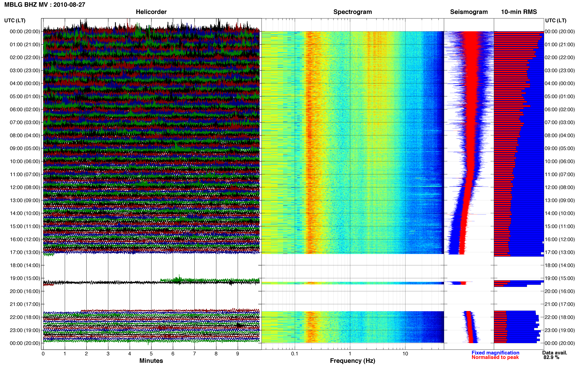Click helicorder minutes tick '0'

tap(43, 354)
